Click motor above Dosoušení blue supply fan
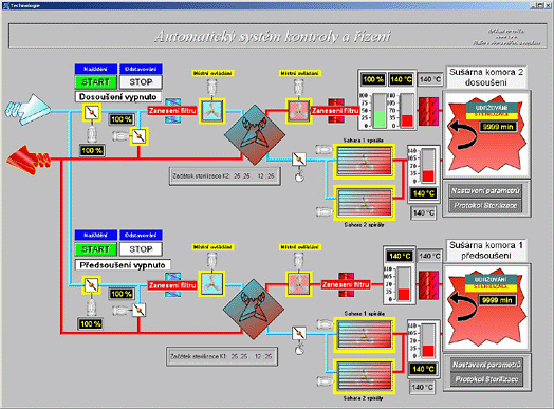 (212, 87)
